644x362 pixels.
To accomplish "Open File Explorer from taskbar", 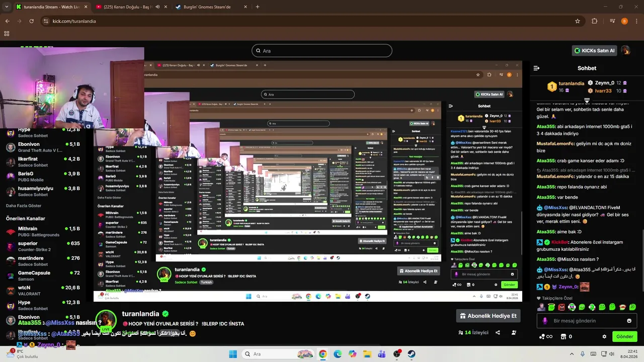I will click(367, 354).
